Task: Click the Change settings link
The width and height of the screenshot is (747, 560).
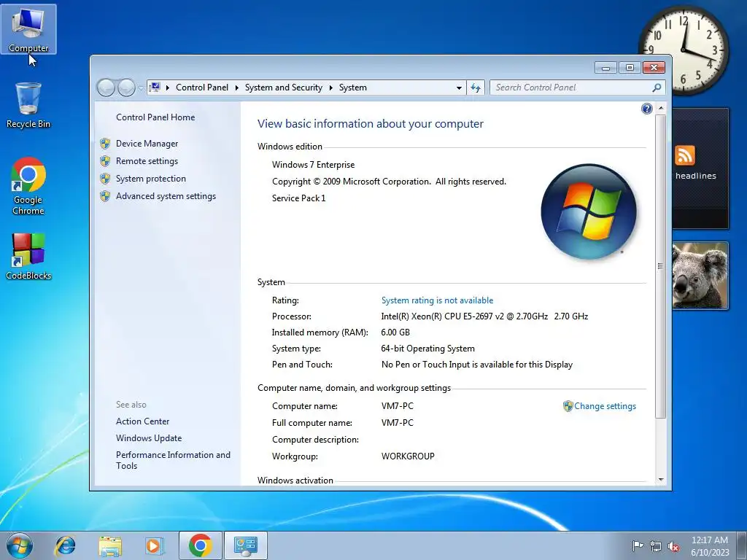Action: coord(605,406)
